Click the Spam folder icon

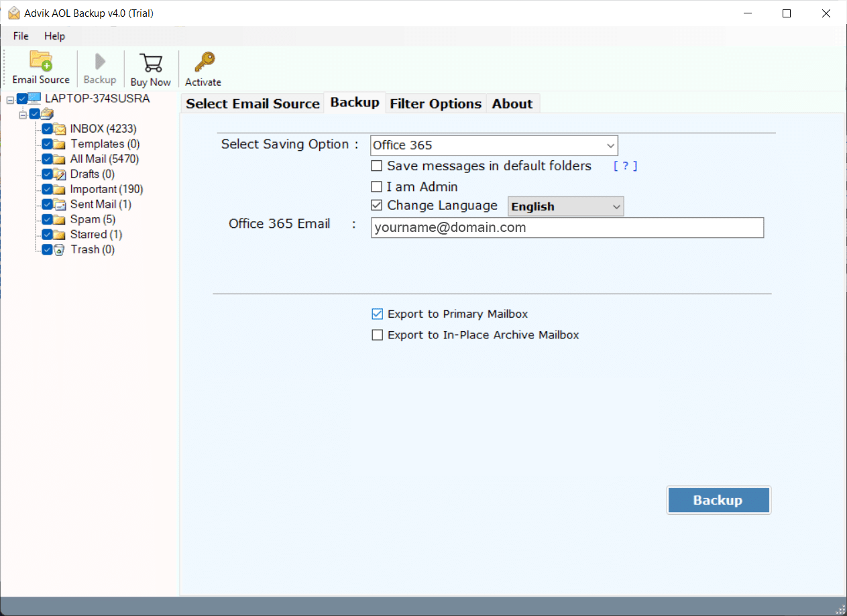pos(60,219)
